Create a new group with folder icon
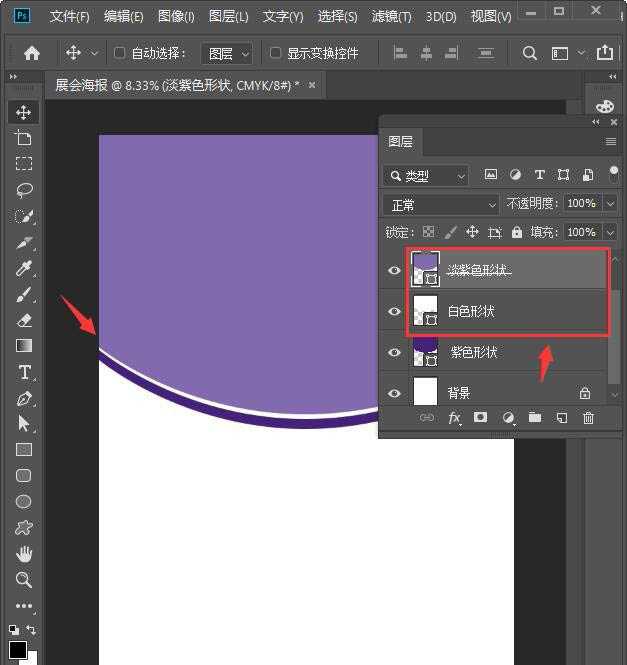 [x=534, y=418]
